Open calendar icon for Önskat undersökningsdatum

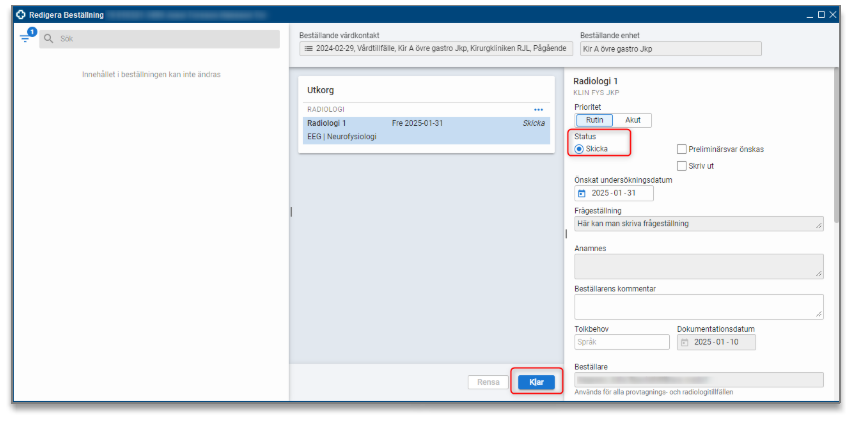point(582,193)
